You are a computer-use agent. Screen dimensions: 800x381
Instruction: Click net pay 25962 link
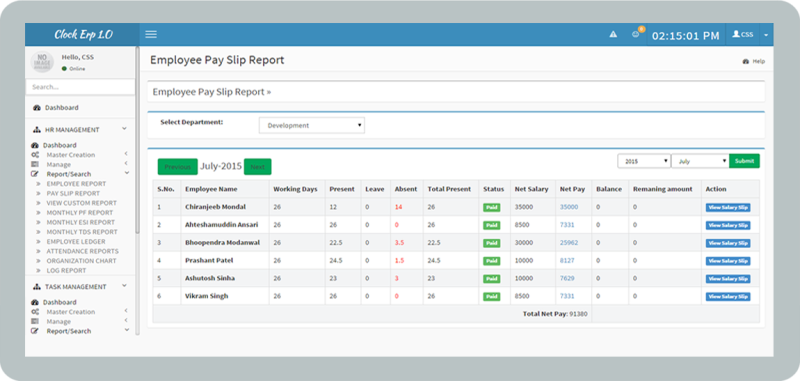[x=569, y=243]
